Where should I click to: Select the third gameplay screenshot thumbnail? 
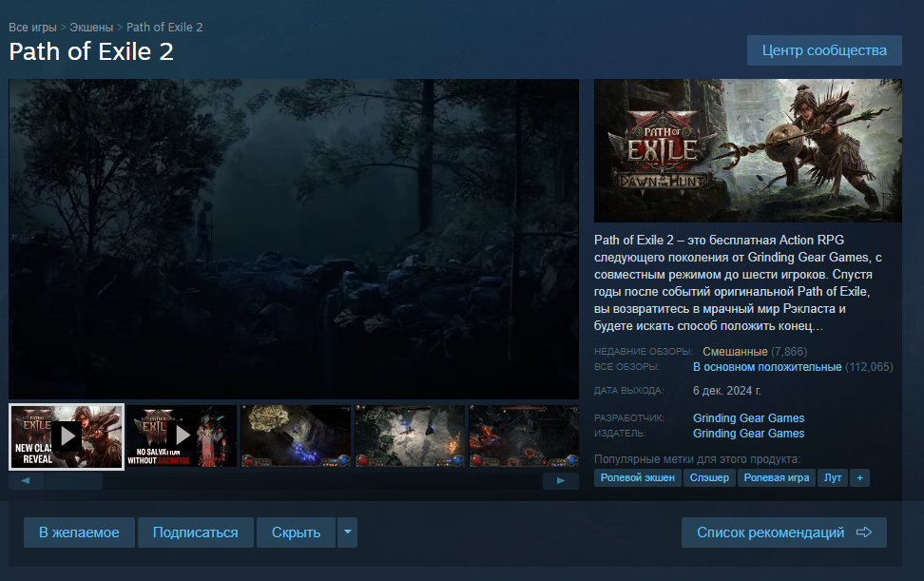[296, 436]
